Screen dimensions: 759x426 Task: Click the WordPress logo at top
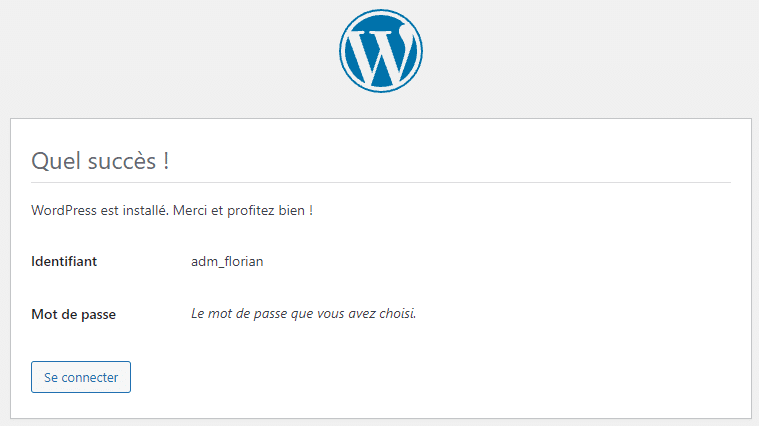tap(380, 51)
